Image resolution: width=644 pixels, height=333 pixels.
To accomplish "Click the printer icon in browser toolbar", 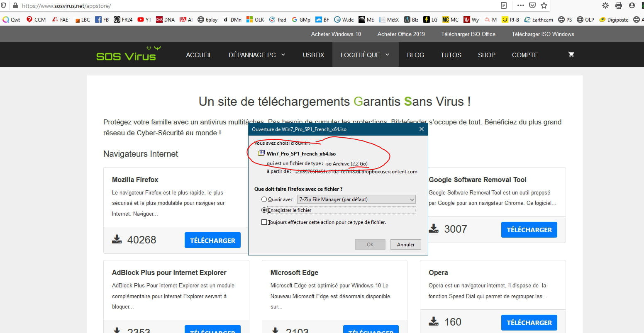I will point(619,5).
